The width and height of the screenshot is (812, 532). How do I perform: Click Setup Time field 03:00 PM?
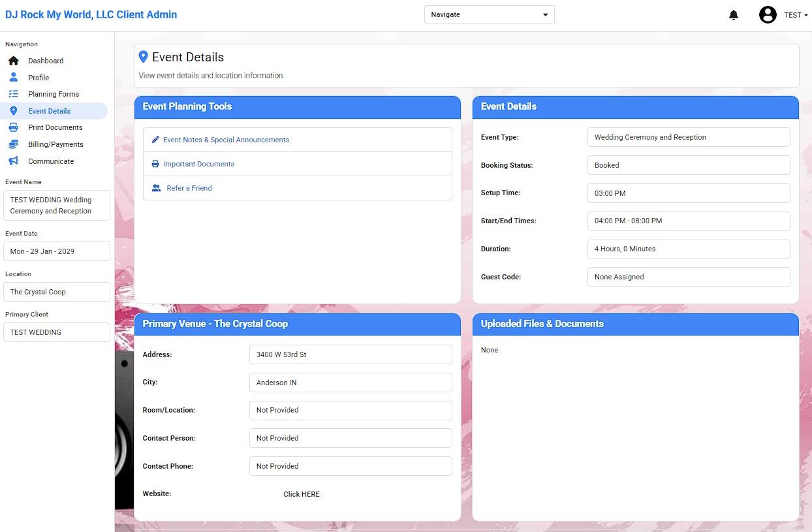click(689, 193)
